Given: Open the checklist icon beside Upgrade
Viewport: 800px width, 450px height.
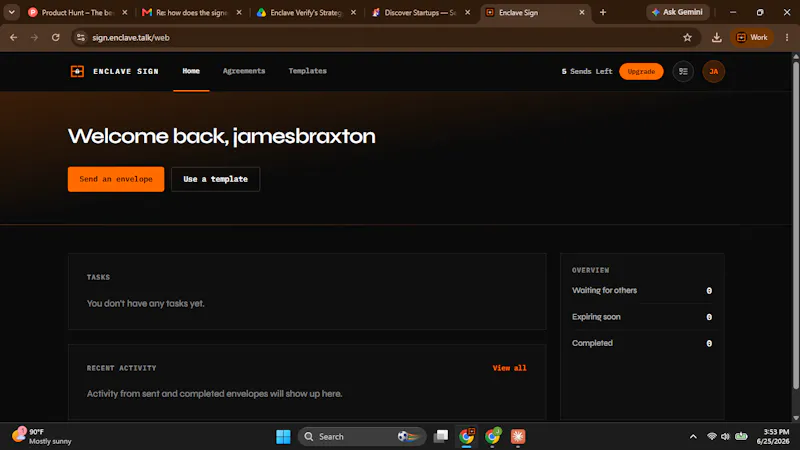Looking at the screenshot, I should (x=683, y=71).
